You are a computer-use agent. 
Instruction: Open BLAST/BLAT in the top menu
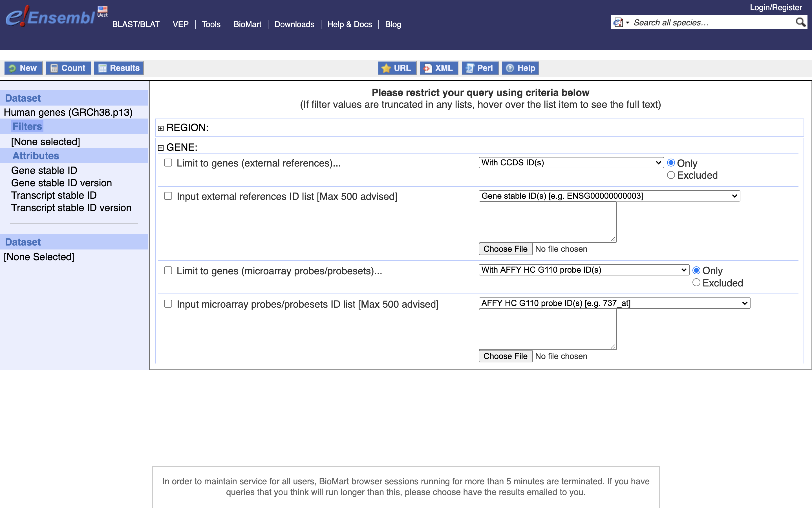[x=136, y=24]
